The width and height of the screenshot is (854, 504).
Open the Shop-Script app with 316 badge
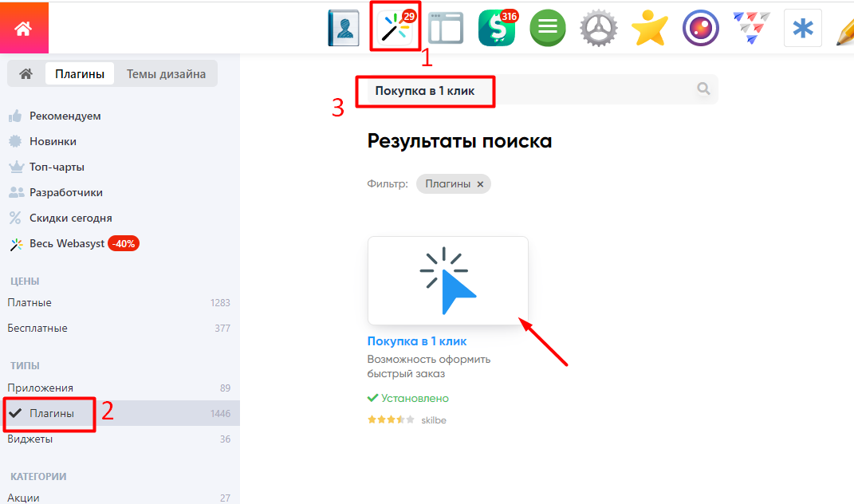(x=496, y=29)
